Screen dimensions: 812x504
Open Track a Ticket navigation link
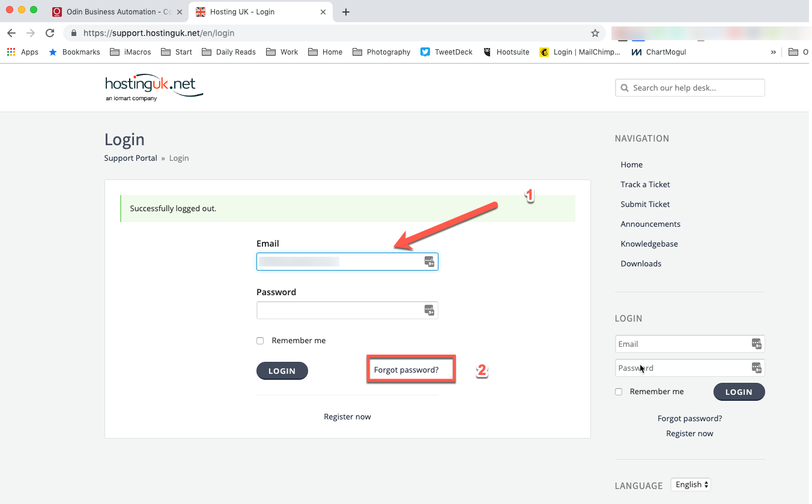pyautogui.click(x=645, y=184)
